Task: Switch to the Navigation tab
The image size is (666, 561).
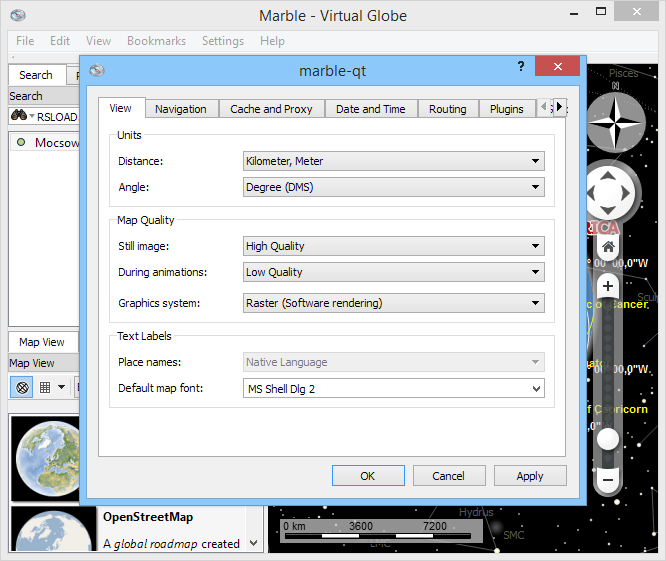Action: click(x=181, y=109)
